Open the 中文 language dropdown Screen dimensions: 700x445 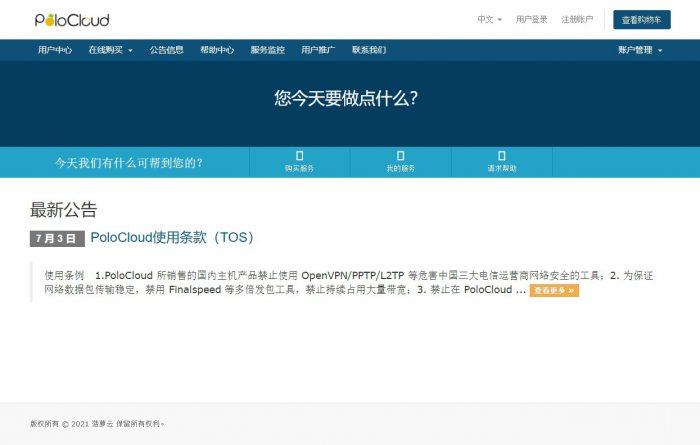click(490, 19)
